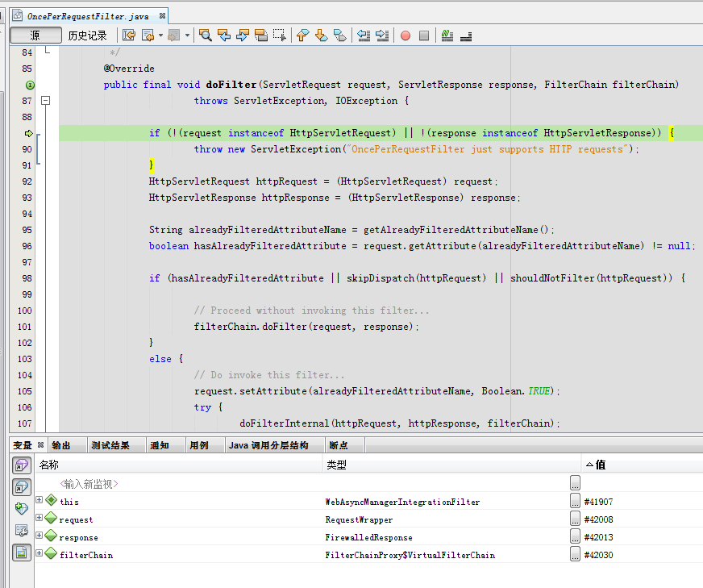Click the current program counter arrow in gutter

29,133
